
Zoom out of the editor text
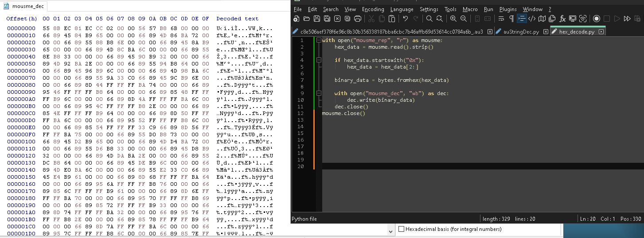[x=463, y=19]
